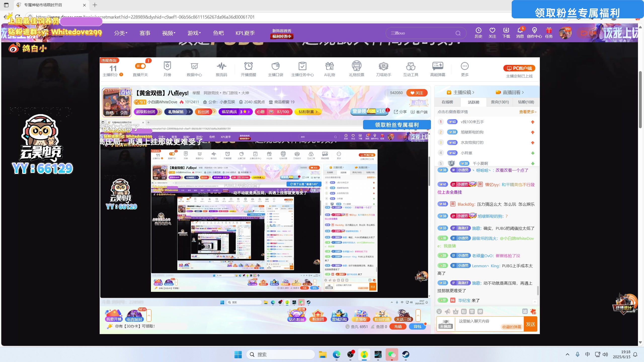Screen dimensions: 644x362
Task: Open the 粉丝钓鱼 activity icon
Action: 382,315
